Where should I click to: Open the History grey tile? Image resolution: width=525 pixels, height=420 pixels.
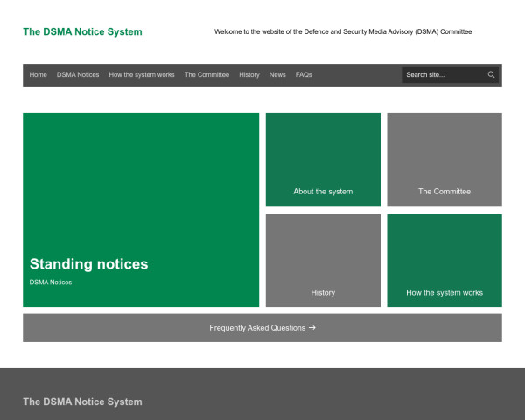pyautogui.click(x=323, y=293)
